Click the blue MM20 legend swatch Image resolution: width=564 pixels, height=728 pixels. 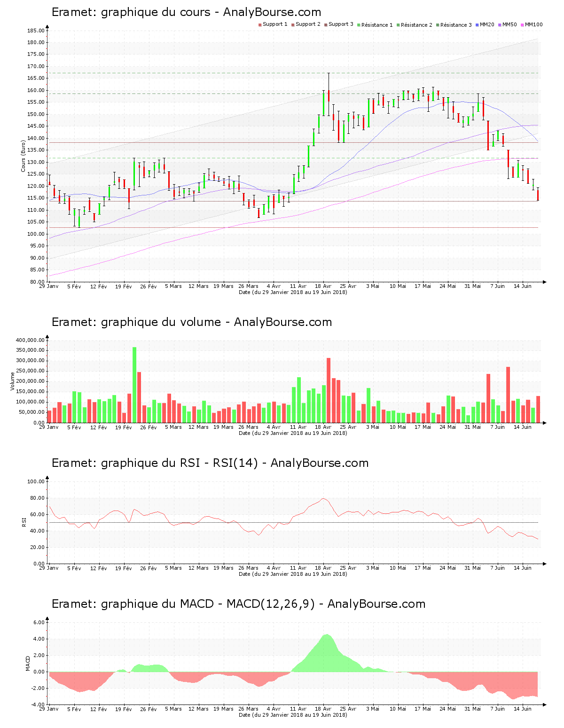[478, 24]
